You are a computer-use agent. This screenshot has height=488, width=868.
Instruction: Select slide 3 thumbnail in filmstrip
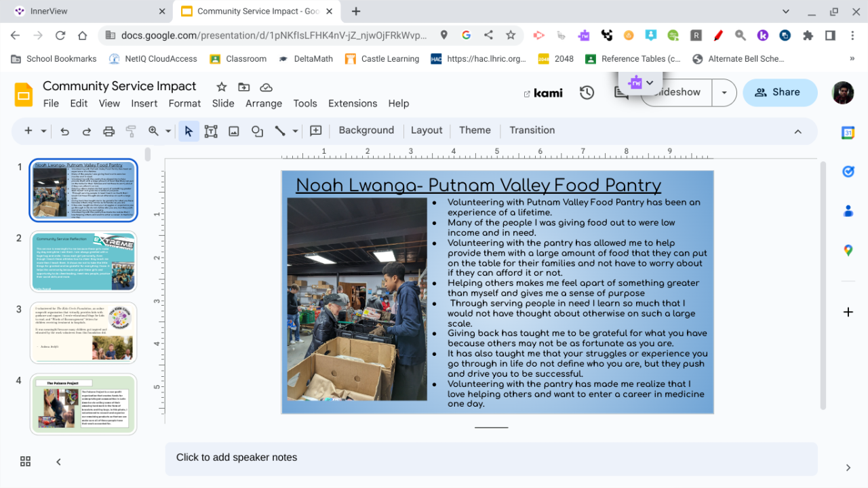tap(83, 333)
